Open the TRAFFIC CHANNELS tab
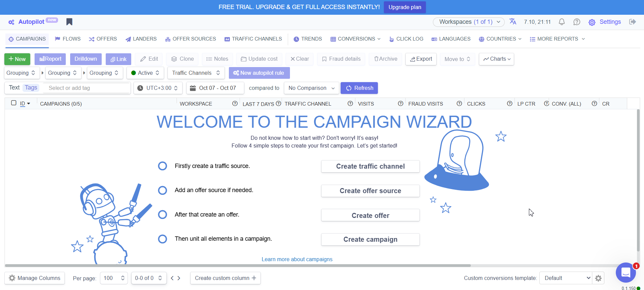This screenshot has width=644, height=290. [x=253, y=39]
